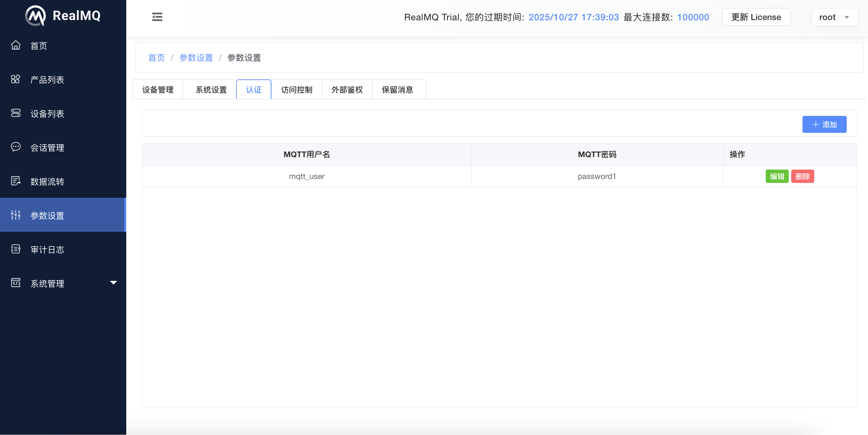
Task: Click the max connections value 100000
Action: (693, 17)
